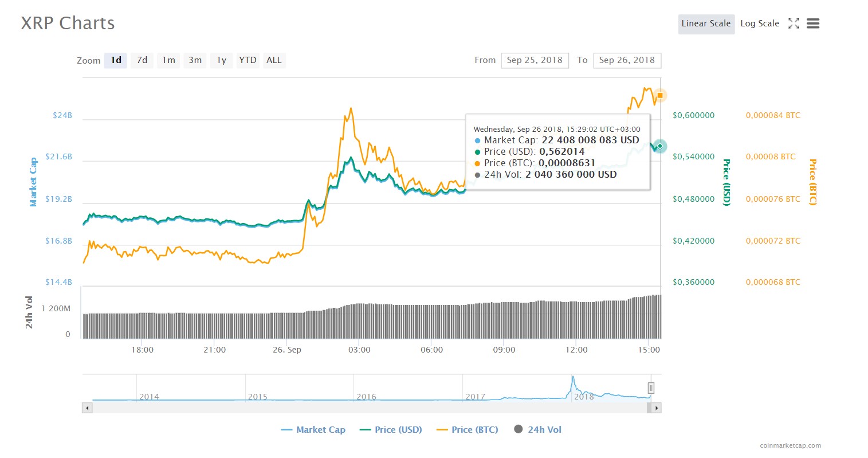
Task: Click the 1 200M volume axis label
Action: pyautogui.click(x=56, y=308)
